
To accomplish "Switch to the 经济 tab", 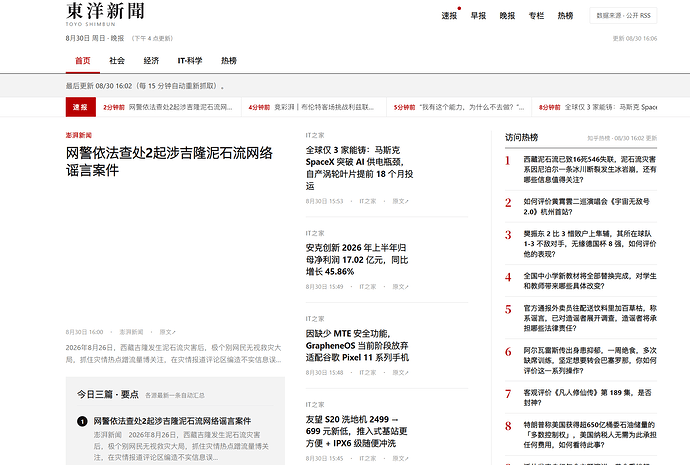I will 151,61.
